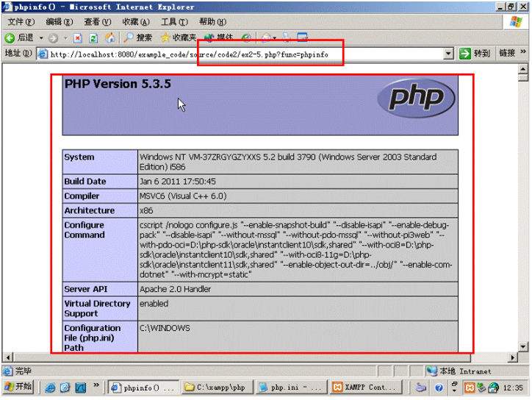The height and width of the screenshot is (400, 532).
Task: Click inside the address URL field
Action: click(x=244, y=54)
